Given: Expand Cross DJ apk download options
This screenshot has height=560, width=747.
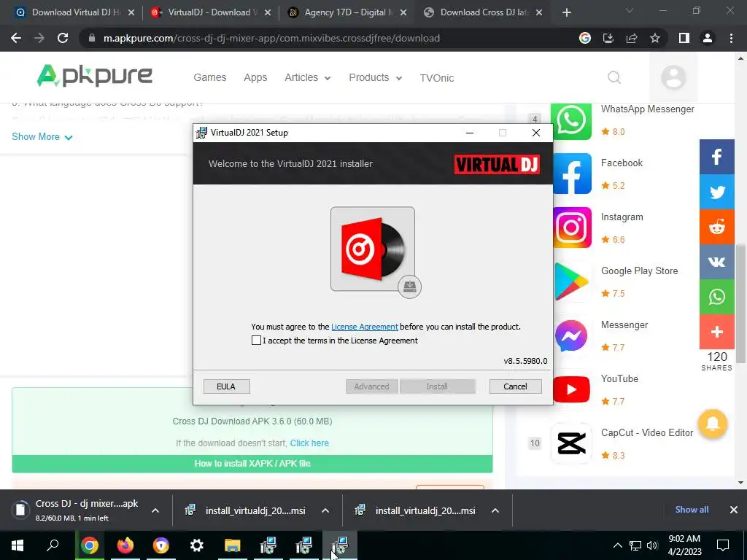Looking at the screenshot, I should (155, 510).
